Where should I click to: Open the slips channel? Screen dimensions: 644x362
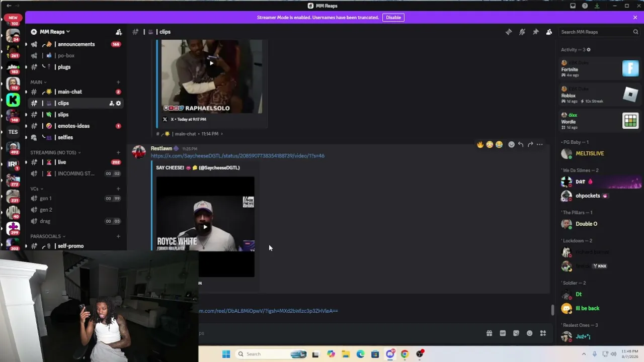pyautogui.click(x=75, y=115)
